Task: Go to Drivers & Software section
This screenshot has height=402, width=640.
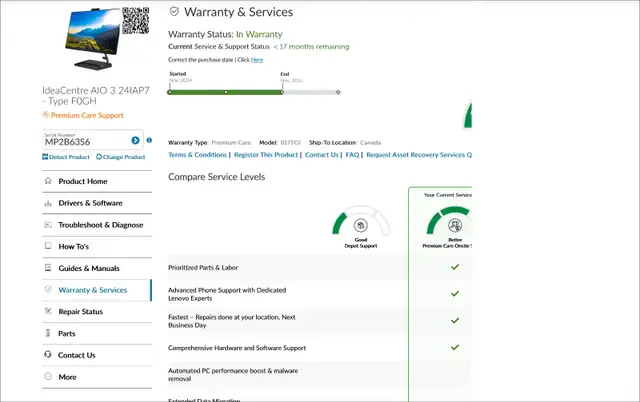Action: (97, 203)
